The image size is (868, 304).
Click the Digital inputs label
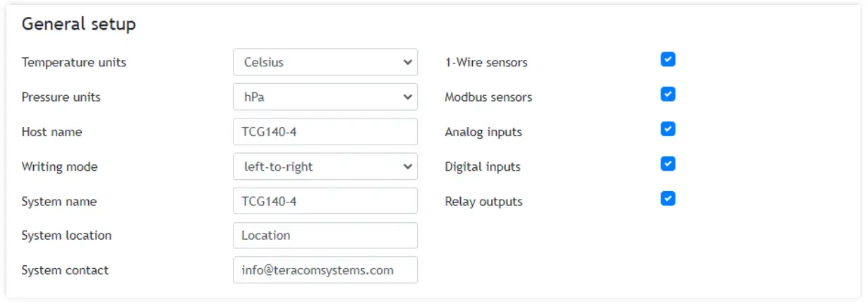(x=483, y=167)
